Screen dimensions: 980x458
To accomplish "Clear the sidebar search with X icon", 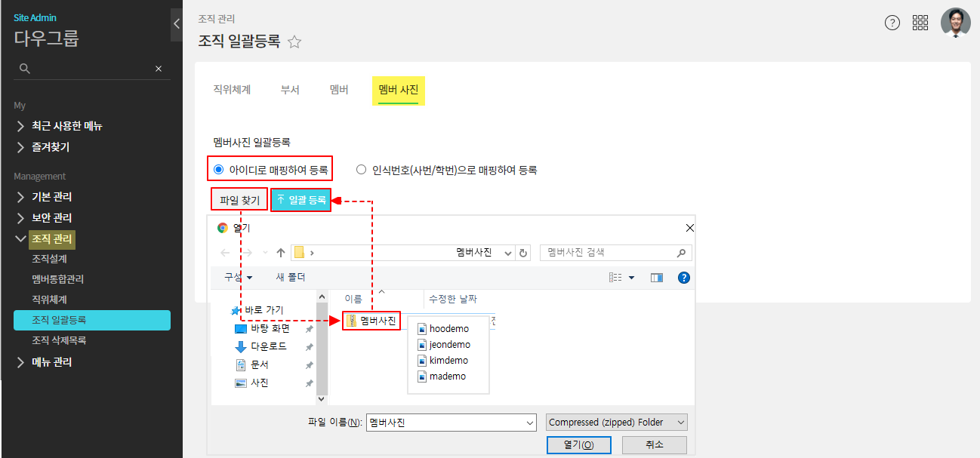I will pos(159,69).
